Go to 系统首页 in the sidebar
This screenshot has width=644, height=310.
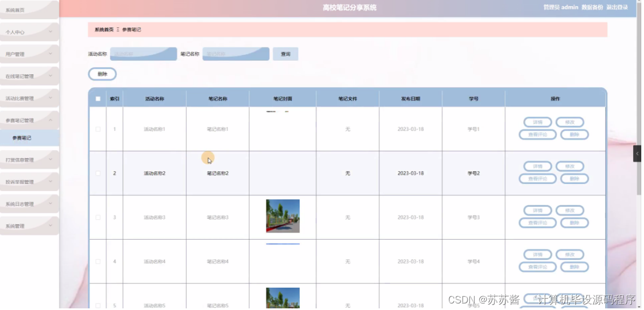(29, 10)
